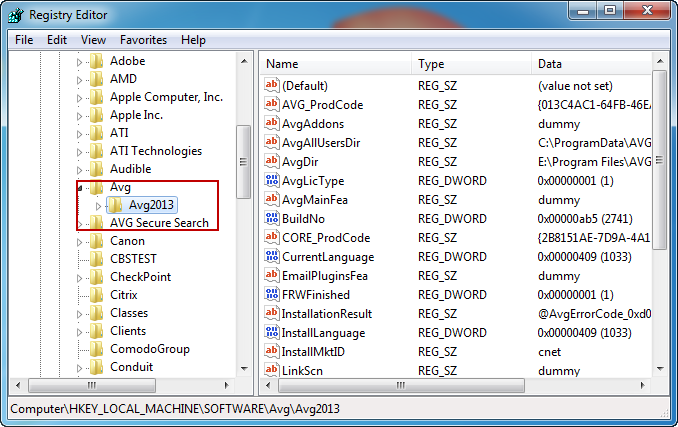Image resolution: width=678 pixels, height=427 pixels.
Task: Click the tree pane scroll up arrow
Action: pos(244,61)
